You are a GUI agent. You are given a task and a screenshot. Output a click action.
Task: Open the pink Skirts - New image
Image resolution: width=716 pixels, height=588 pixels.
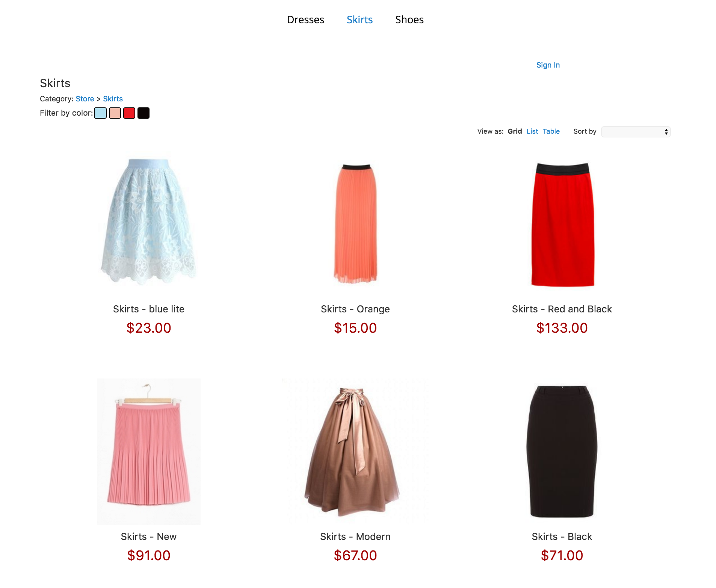click(x=149, y=451)
